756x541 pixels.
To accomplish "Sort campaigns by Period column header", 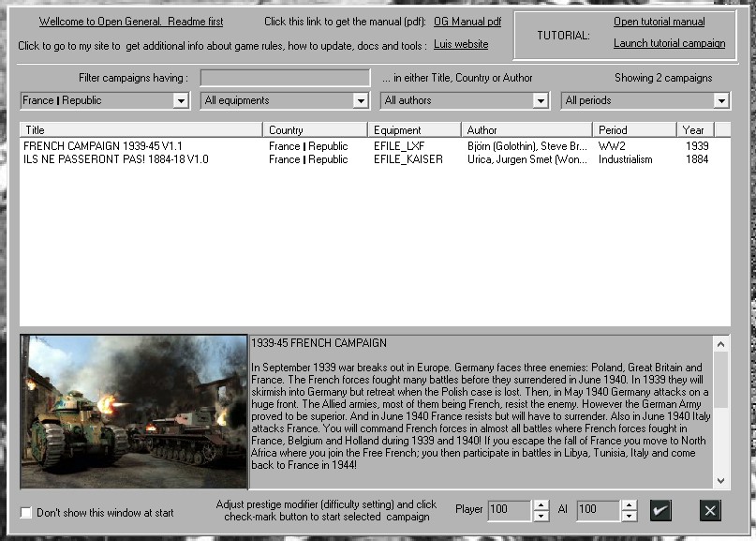I will (634, 129).
